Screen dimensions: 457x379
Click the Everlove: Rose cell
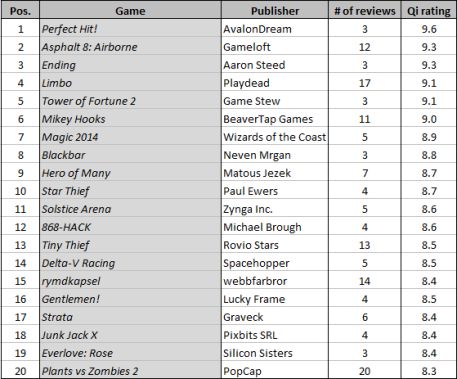(x=130, y=353)
